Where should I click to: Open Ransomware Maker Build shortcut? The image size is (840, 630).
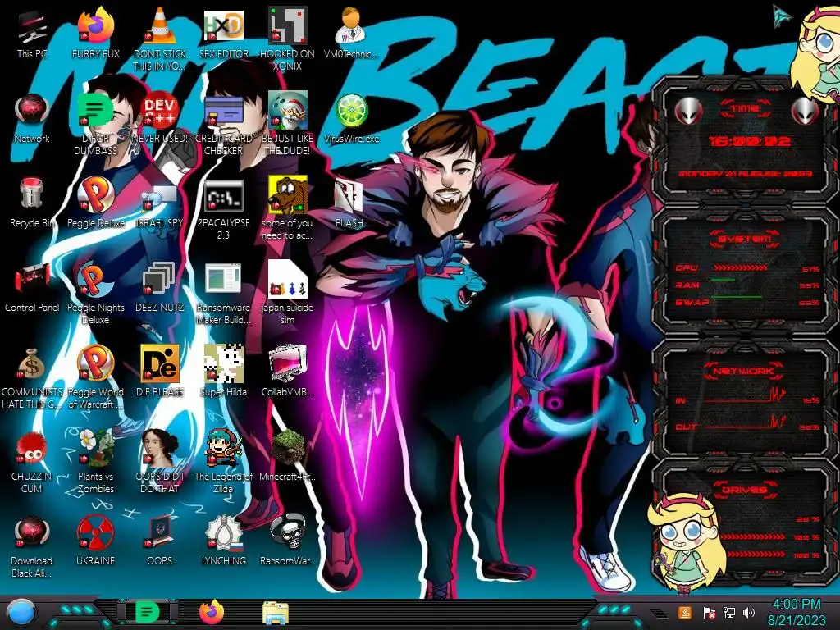(224, 294)
